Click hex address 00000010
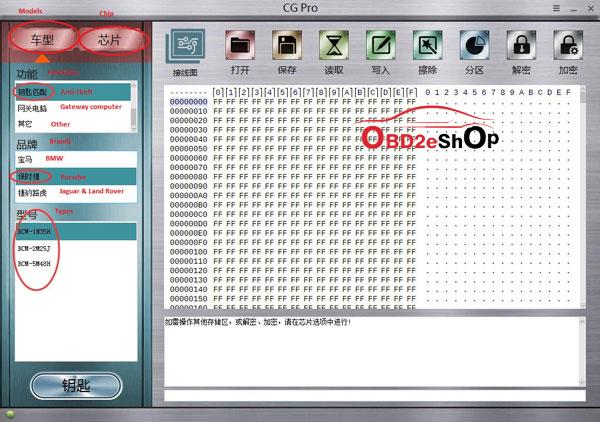This screenshot has width=600, height=422. tap(189, 111)
